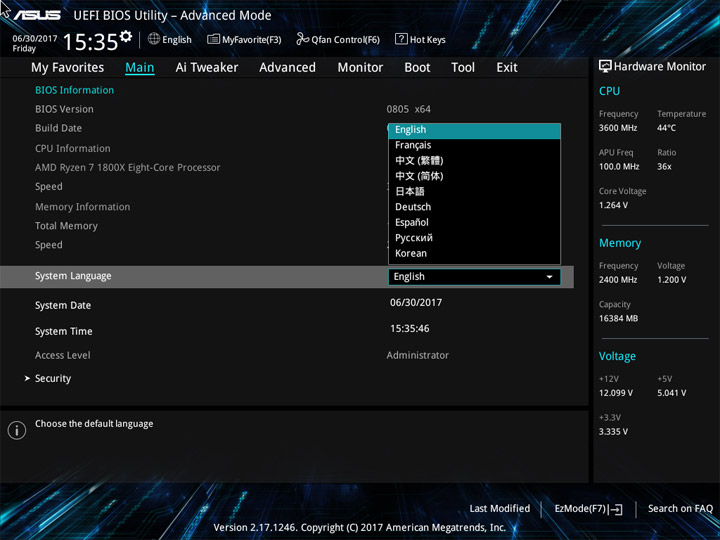Click the MyFavorite(F3) label
This screenshot has height=540, width=720.
pos(252,39)
